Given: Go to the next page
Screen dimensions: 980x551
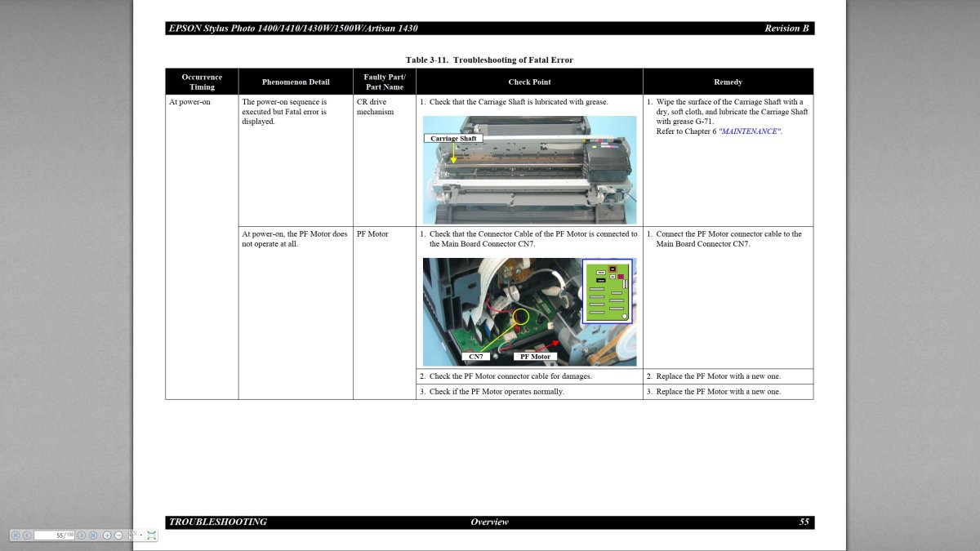Looking at the screenshot, I should [82, 535].
